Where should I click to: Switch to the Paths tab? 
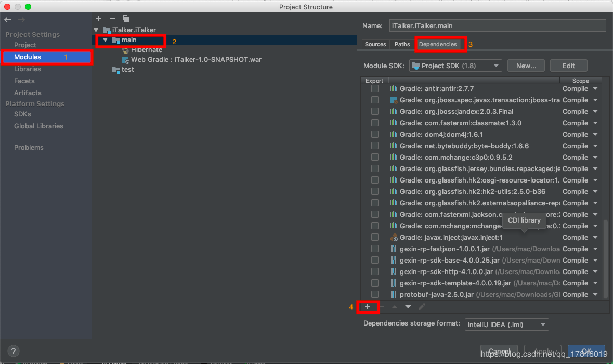point(402,44)
